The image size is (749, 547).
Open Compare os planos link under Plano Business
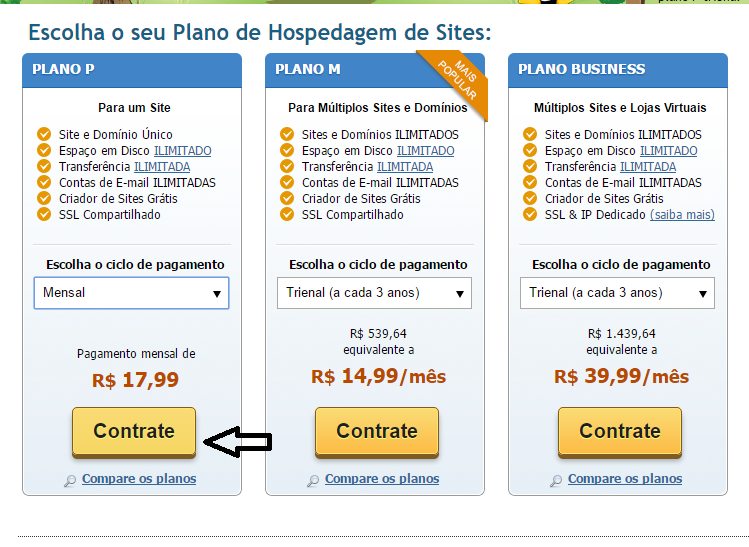625,479
